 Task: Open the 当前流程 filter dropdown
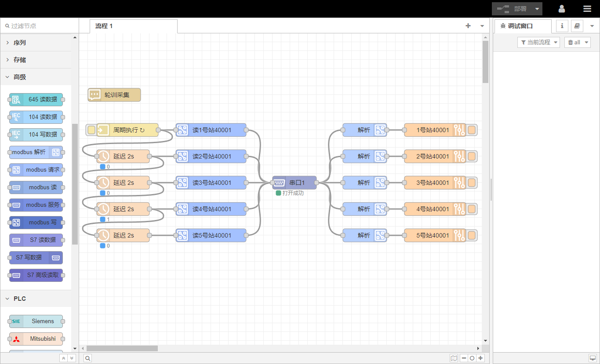[x=538, y=42]
